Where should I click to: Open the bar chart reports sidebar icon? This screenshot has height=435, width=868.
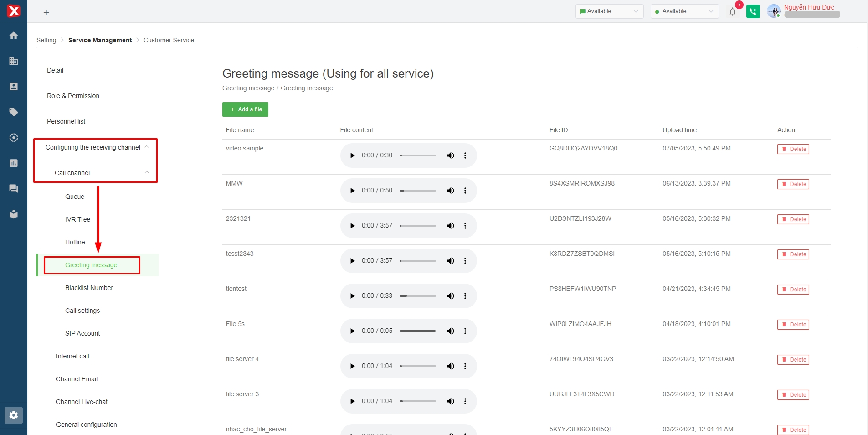pos(14,163)
